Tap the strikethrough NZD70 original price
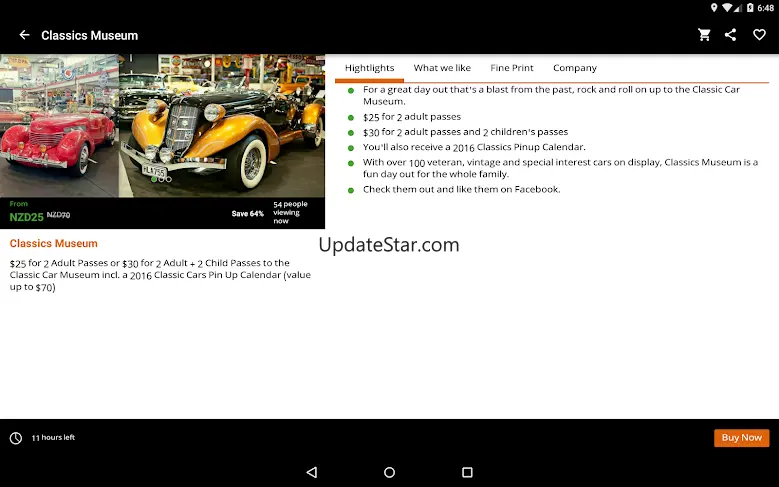 58,215
